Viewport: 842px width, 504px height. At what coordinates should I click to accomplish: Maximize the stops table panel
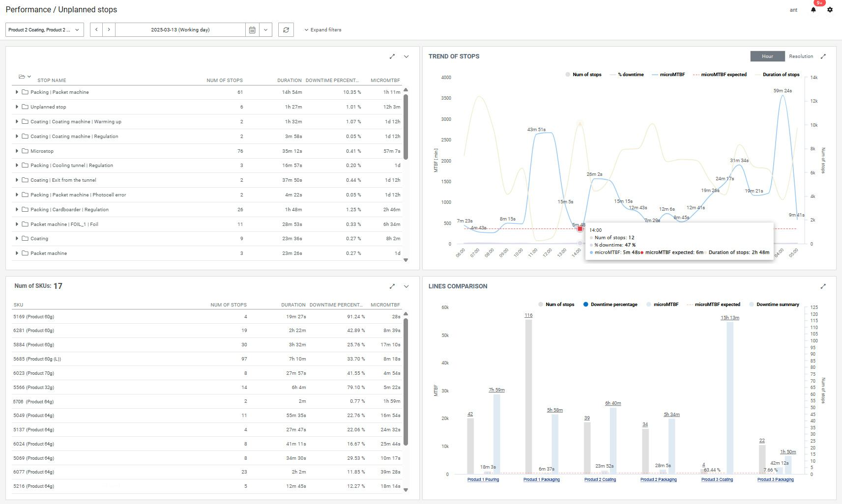click(392, 56)
